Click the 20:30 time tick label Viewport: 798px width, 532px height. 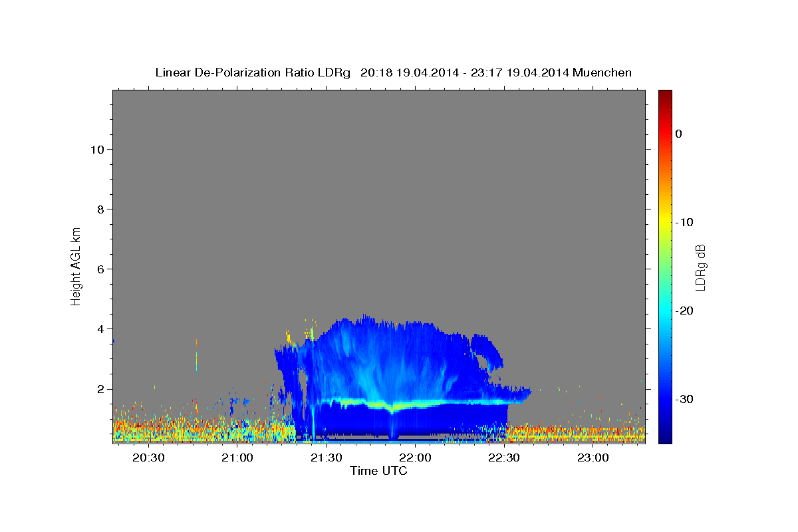148,458
